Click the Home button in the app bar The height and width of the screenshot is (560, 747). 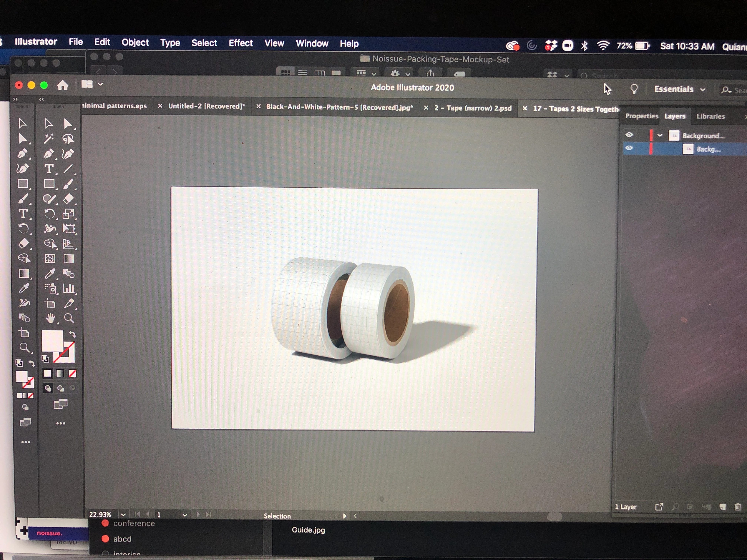pyautogui.click(x=63, y=85)
